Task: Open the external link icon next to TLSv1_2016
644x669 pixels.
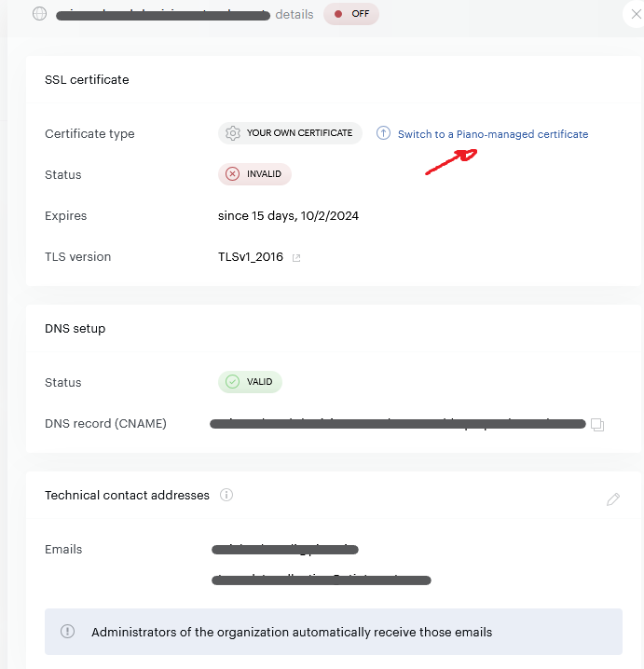Action: 296,258
